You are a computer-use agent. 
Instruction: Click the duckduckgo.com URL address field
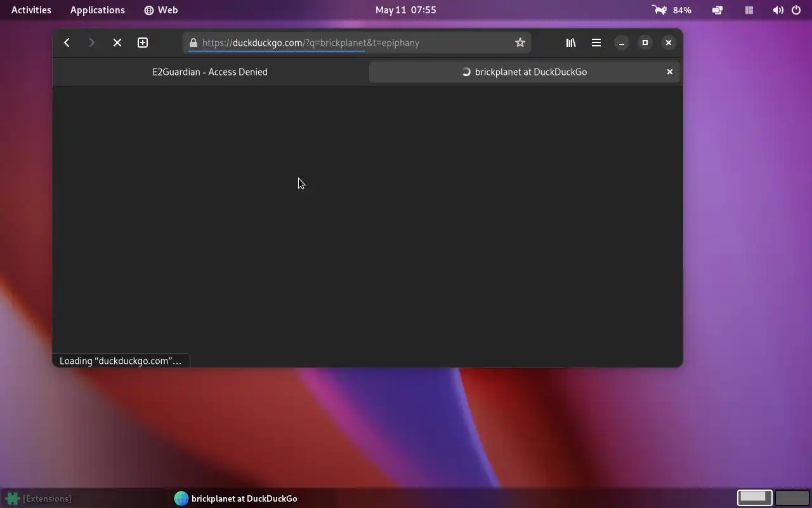point(358,43)
